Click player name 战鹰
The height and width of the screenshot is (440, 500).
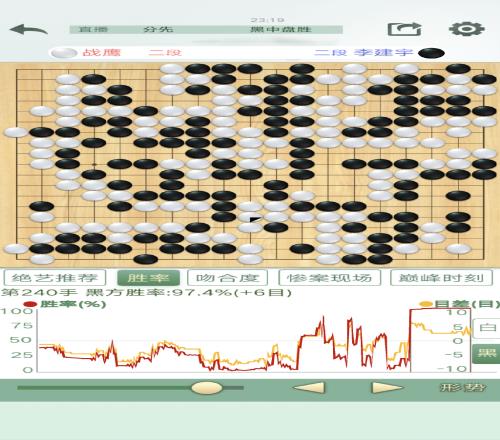click(x=101, y=52)
